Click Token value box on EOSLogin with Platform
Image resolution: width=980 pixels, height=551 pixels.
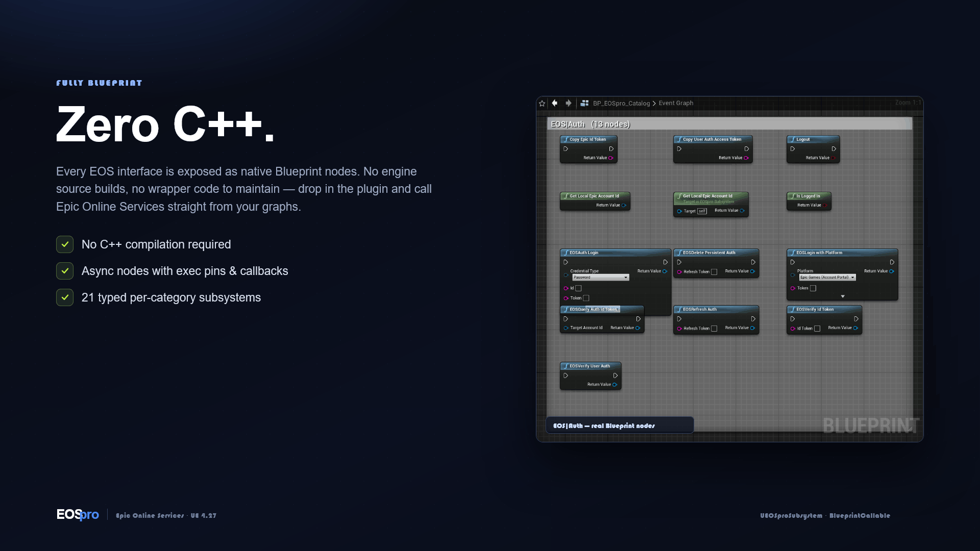pyautogui.click(x=813, y=288)
